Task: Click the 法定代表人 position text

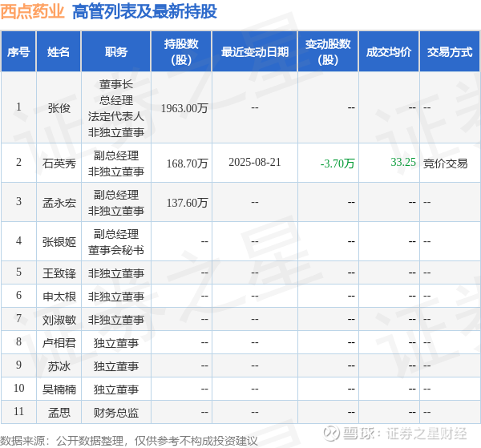Action: [116, 116]
